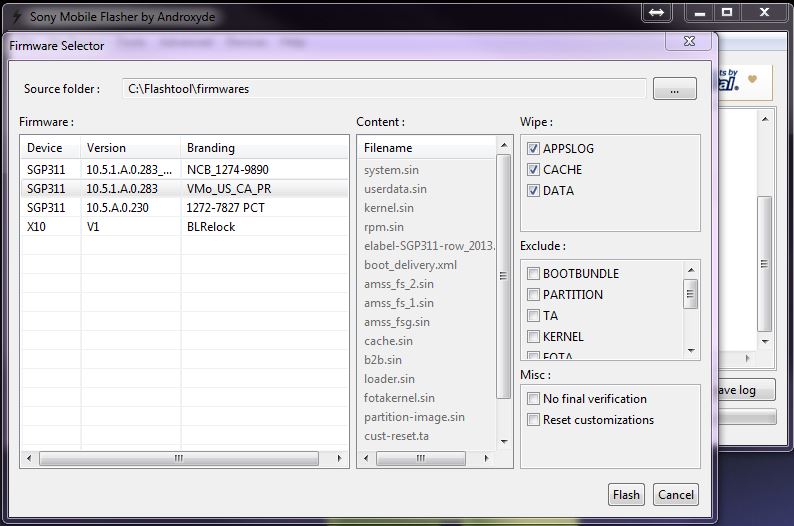Click the lightning bolt Flasher app icon

click(17, 17)
